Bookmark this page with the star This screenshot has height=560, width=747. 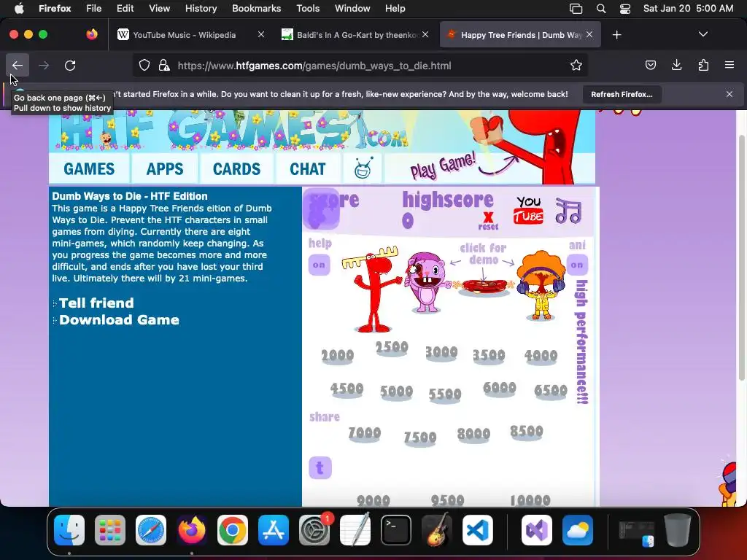coord(576,65)
